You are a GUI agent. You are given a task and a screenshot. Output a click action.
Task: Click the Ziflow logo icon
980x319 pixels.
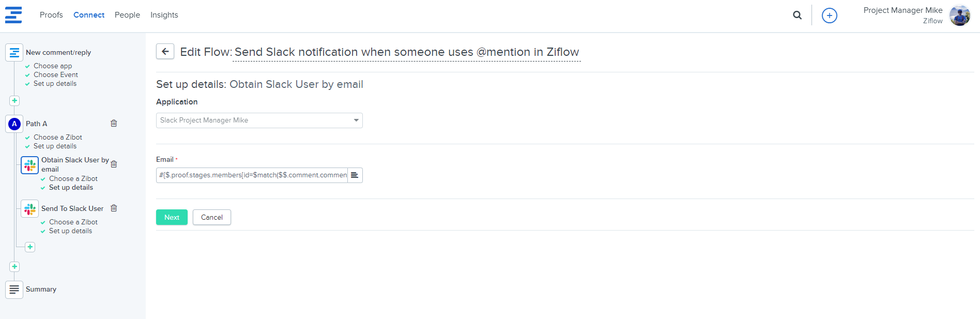[13, 15]
